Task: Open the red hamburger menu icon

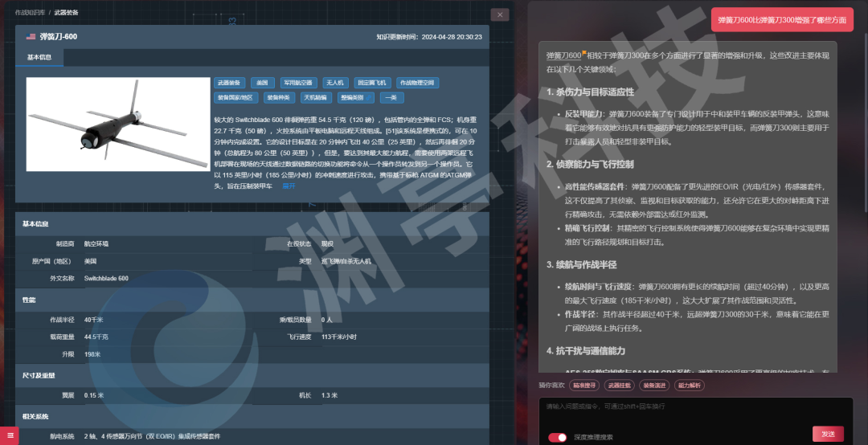Action: coord(10,435)
